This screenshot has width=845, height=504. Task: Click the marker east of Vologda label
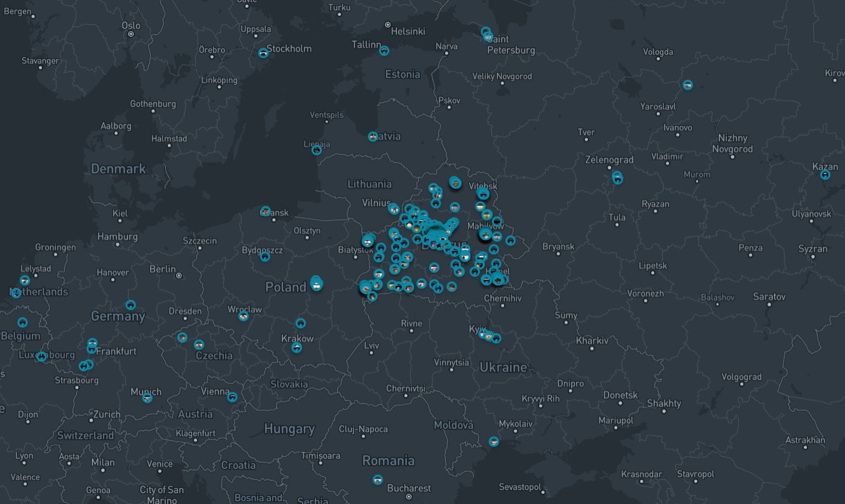[x=687, y=85]
